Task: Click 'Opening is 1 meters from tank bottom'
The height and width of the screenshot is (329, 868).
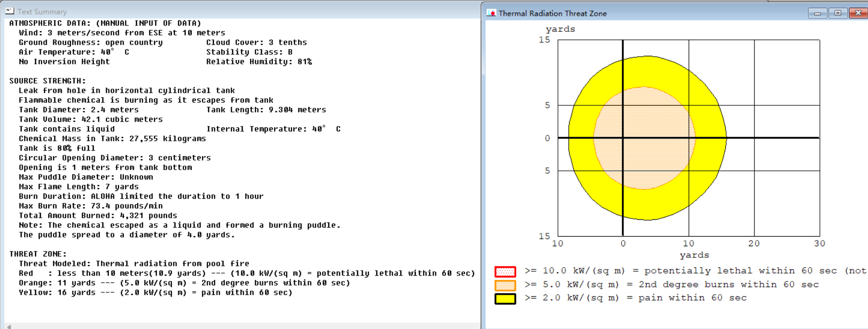Action: (105, 167)
